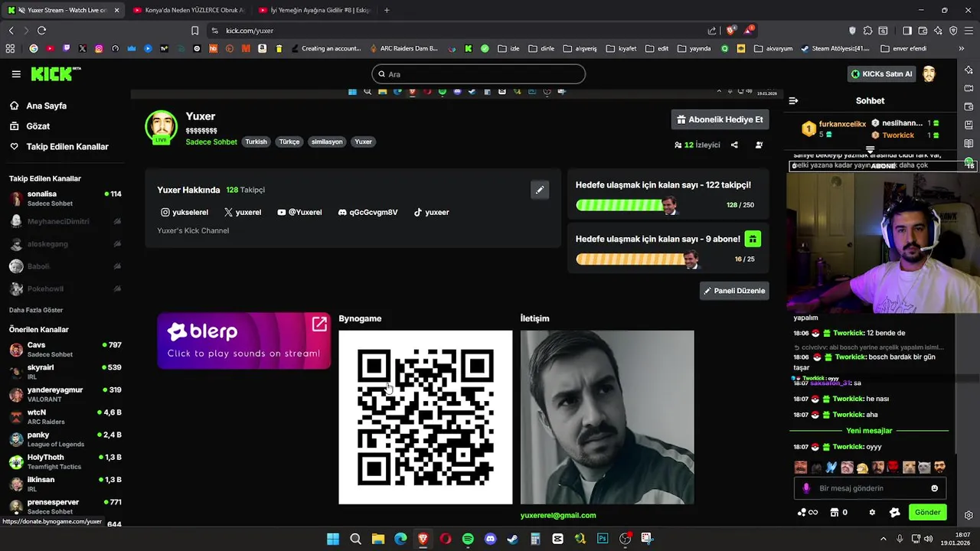Click the subscriber goal progress bar
980x551 pixels.
pos(637,259)
